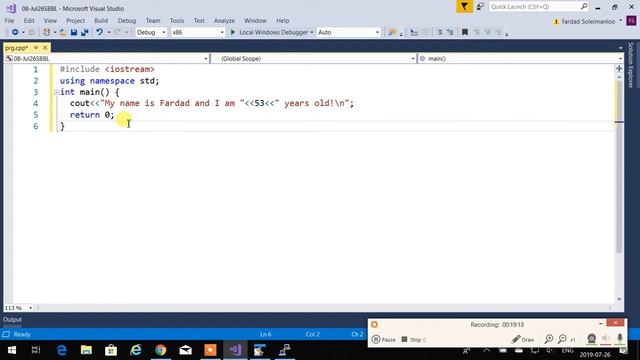Image resolution: width=640 pixels, height=360 pixels.
Task: Open the Window menu
Action: [x=255, y=20]
